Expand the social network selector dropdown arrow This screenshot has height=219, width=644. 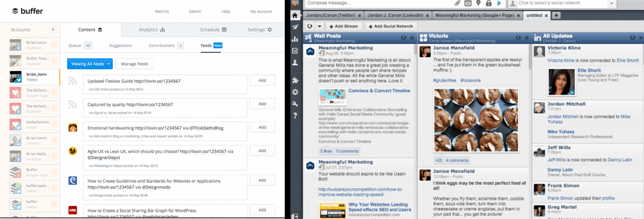(x=612, y=3)
